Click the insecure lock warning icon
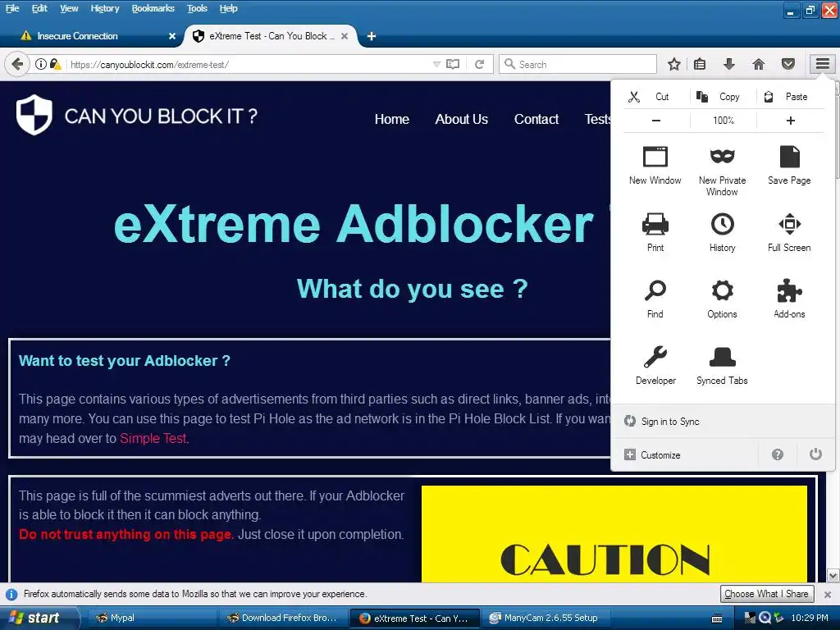 tap(55, 64)
